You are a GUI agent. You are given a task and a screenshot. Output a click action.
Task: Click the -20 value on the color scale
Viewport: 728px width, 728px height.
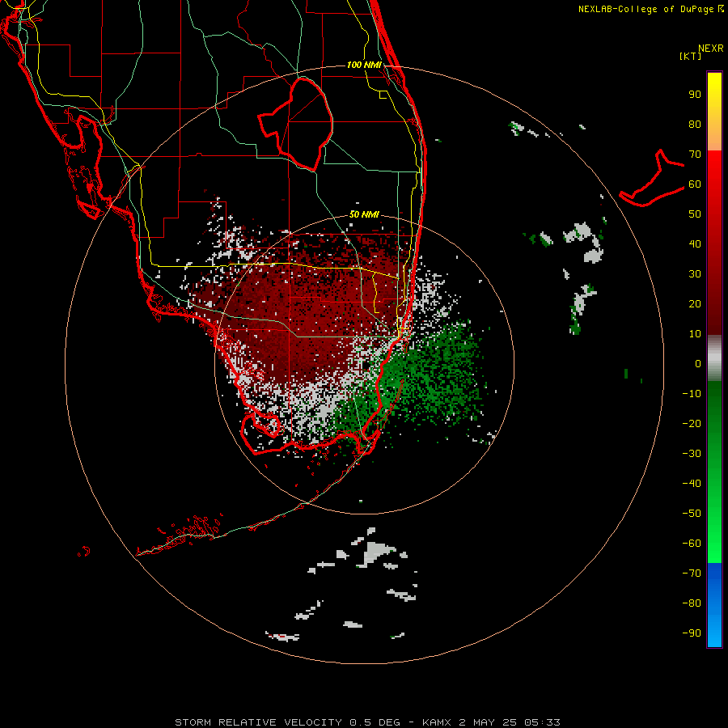[692, 423]
